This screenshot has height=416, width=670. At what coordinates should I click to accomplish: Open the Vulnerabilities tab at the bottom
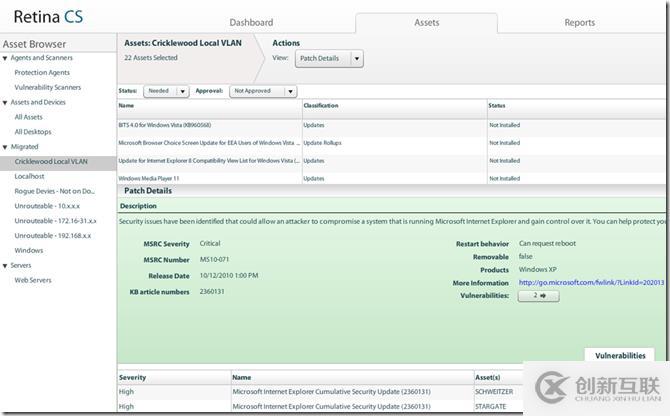pos(620,356)
